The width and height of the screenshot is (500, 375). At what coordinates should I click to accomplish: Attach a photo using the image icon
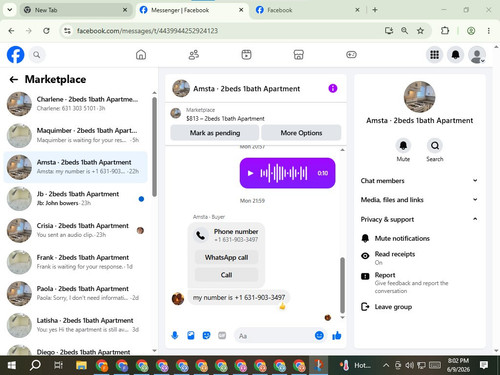pyautogui.click(x=191, y=335)
